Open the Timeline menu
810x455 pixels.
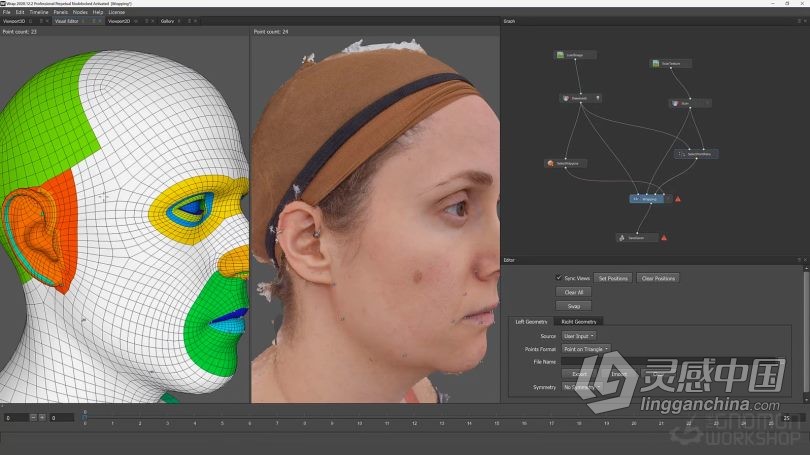click(x=39, y=12)
